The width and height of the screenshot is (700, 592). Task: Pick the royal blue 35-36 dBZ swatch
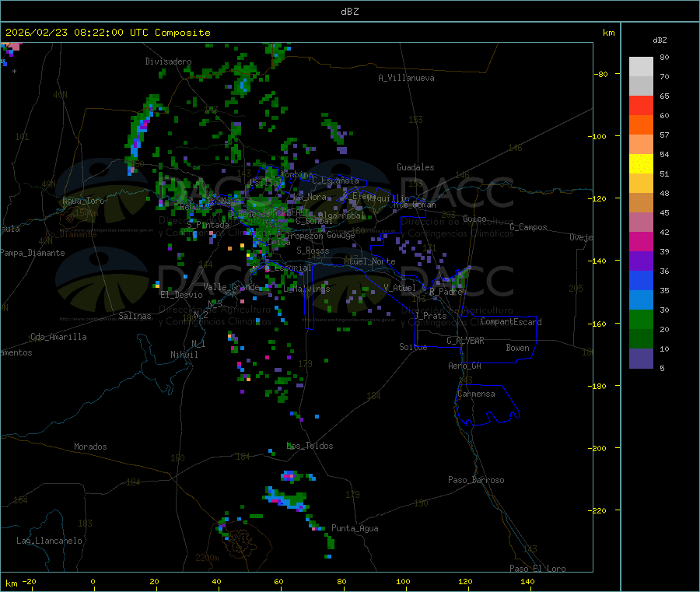coord(641,280)
